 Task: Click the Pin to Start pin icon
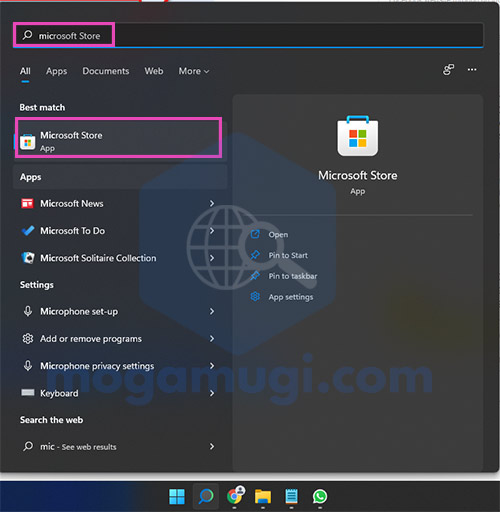coord(255,255)
